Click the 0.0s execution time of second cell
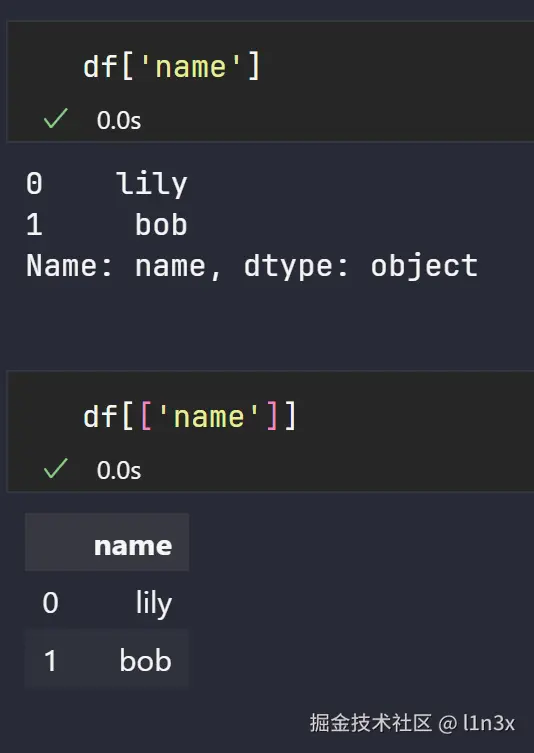This screenshot has height=753, width=534. (119, 470)
